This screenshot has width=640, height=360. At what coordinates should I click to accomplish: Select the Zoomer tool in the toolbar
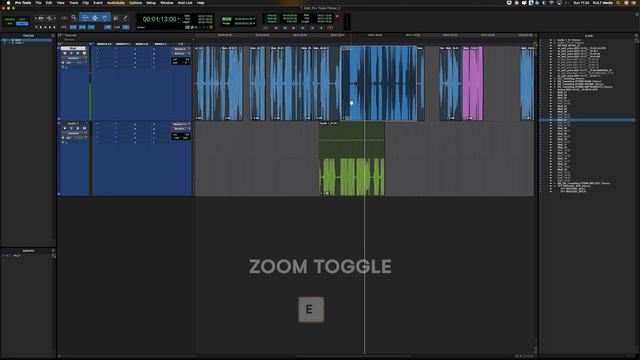click(x=73, y=18)
